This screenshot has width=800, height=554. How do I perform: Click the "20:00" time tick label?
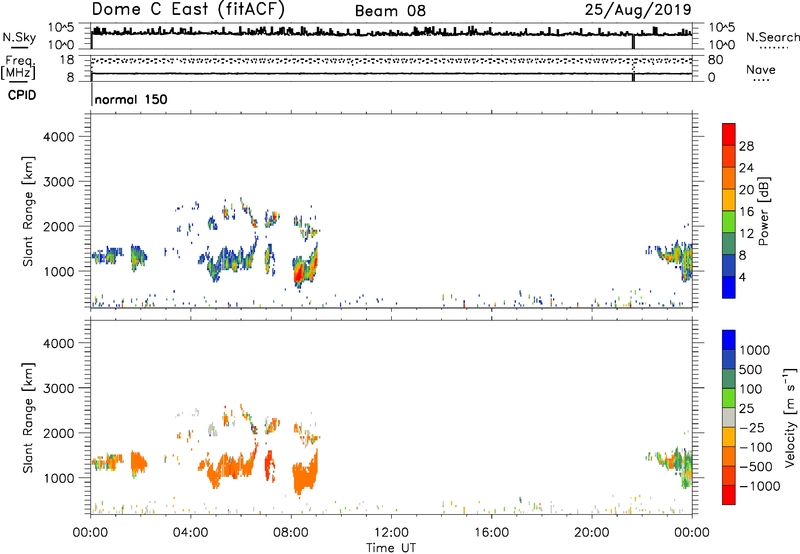point(591,533)
